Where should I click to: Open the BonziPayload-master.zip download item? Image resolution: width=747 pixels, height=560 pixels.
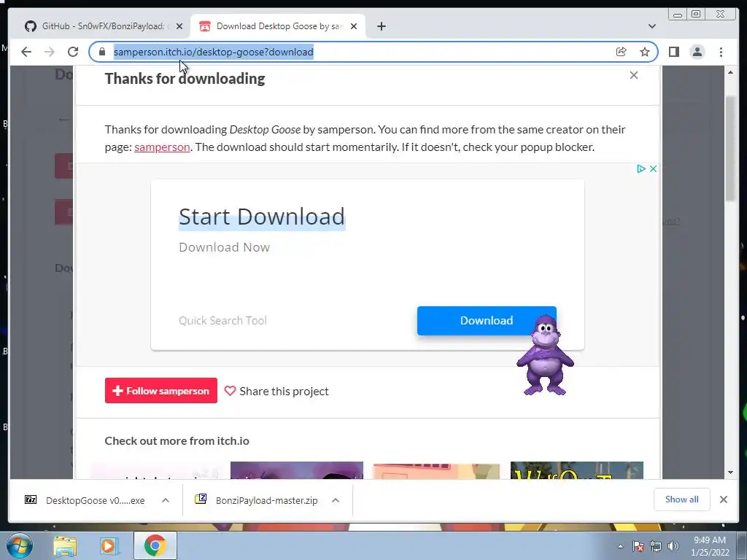pos(258,500)
